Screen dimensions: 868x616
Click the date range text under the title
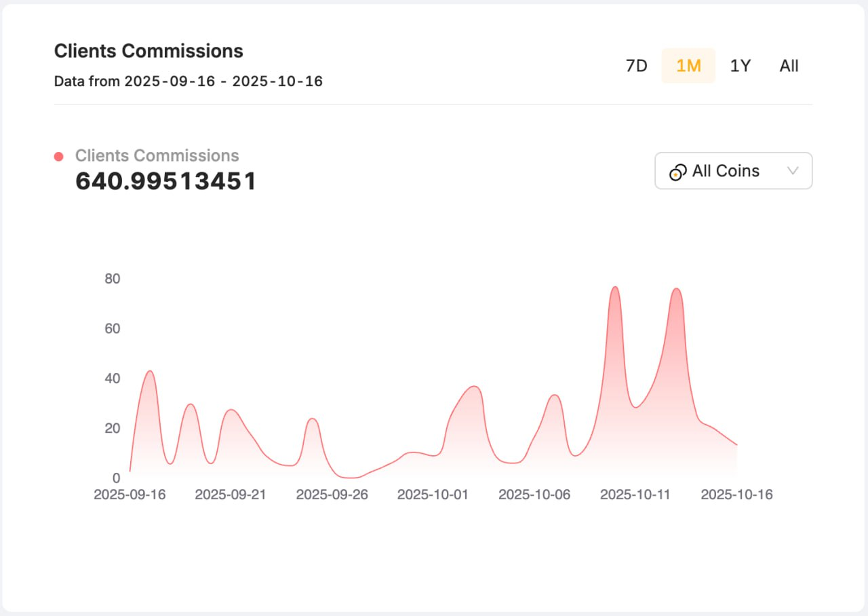coord(189,81)
